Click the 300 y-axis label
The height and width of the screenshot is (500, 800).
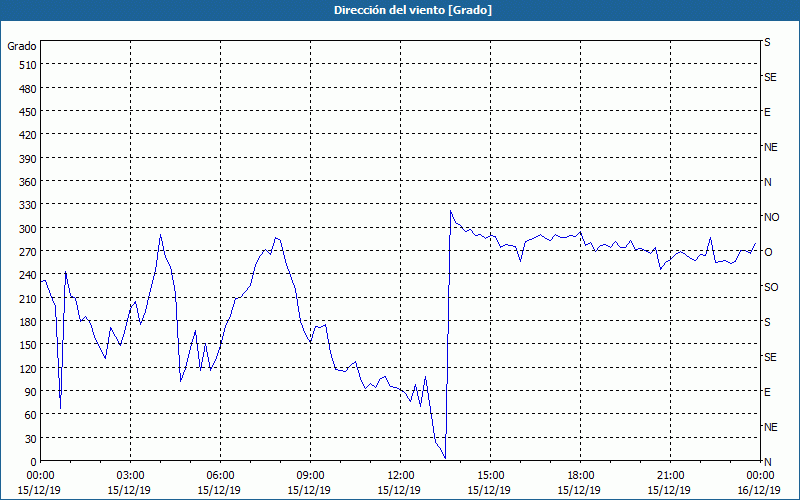coord(28,229)
